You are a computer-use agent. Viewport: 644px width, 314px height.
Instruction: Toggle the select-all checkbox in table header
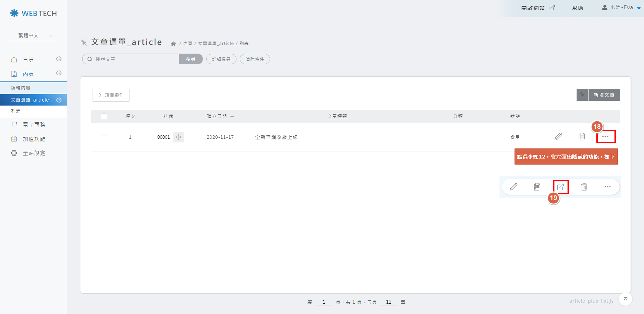[x=104, y=116]
